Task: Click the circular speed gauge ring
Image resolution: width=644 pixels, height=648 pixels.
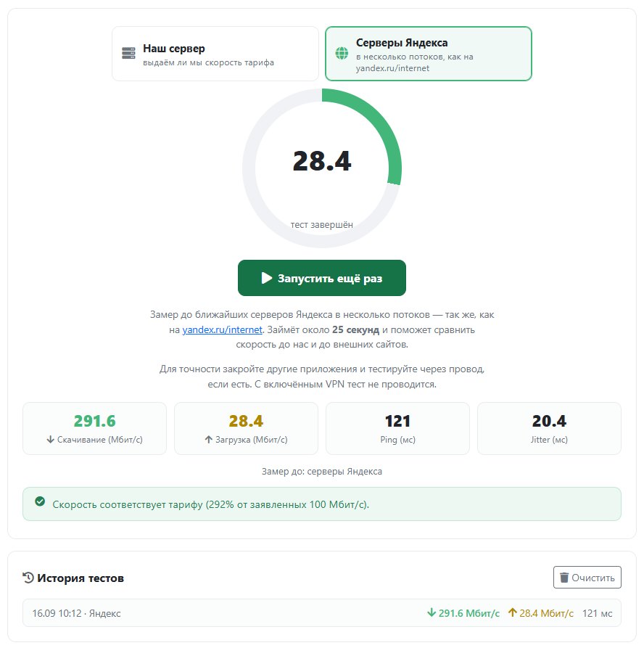Action: [x=322, y=168]
